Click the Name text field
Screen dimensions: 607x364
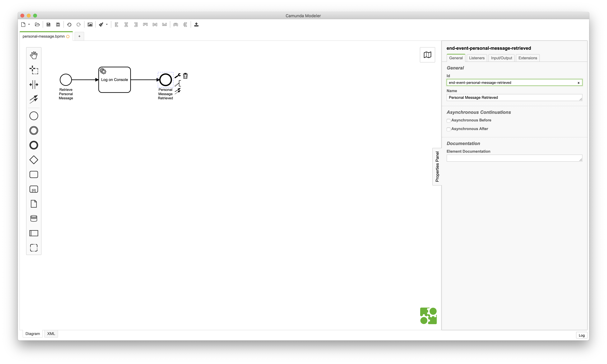(x=514, y=98)
